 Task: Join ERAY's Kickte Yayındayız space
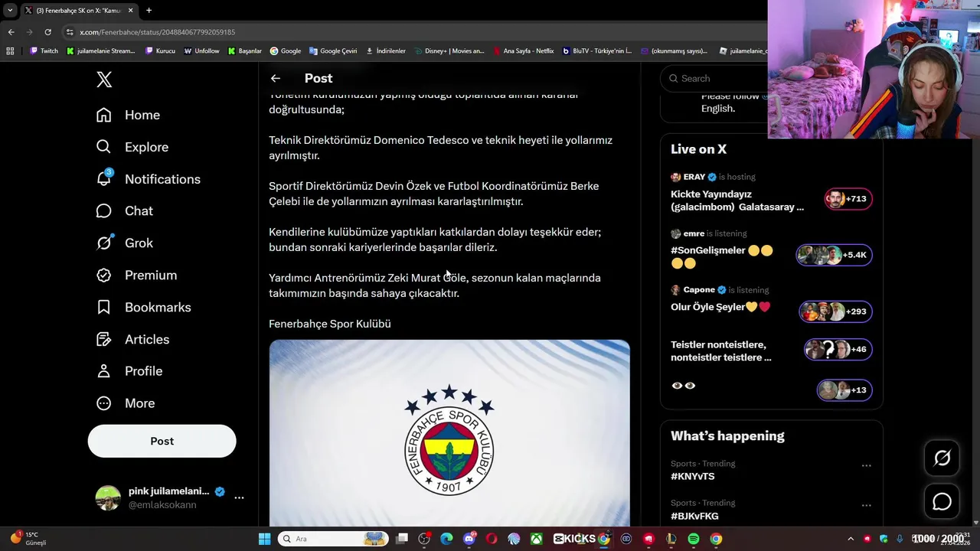737,201
